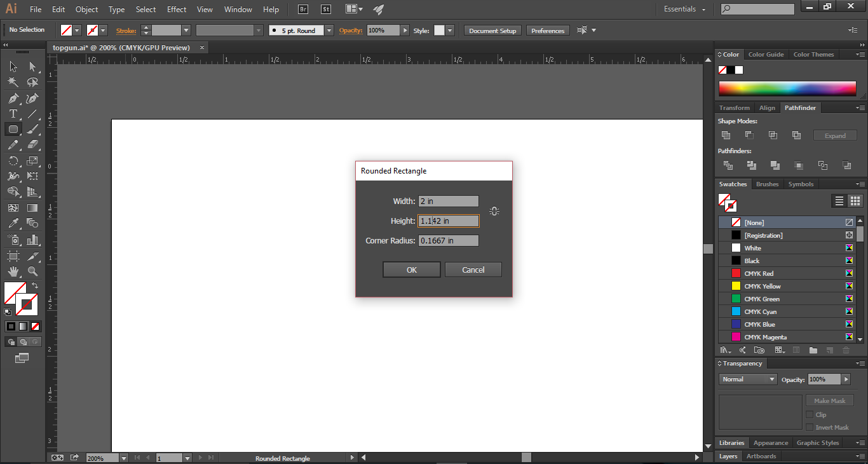Viewport: 868px width, 464px height.
Task: Open the stroke color dropdown in control bar
Action: pos(104,30)
